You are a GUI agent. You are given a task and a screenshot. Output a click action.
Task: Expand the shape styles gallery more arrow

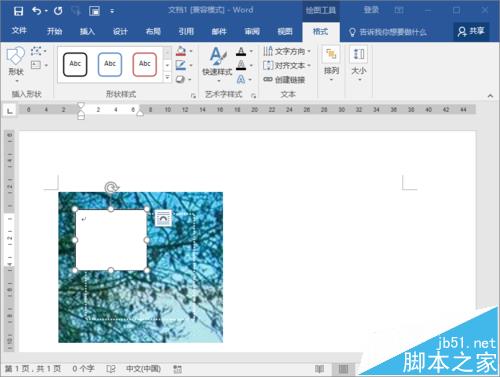[x=167, y=78]
